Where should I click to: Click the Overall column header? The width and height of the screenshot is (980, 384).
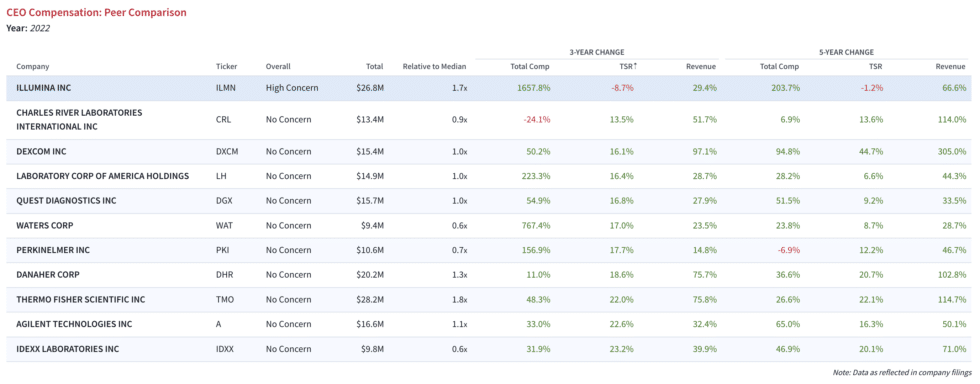pos(278,66)
